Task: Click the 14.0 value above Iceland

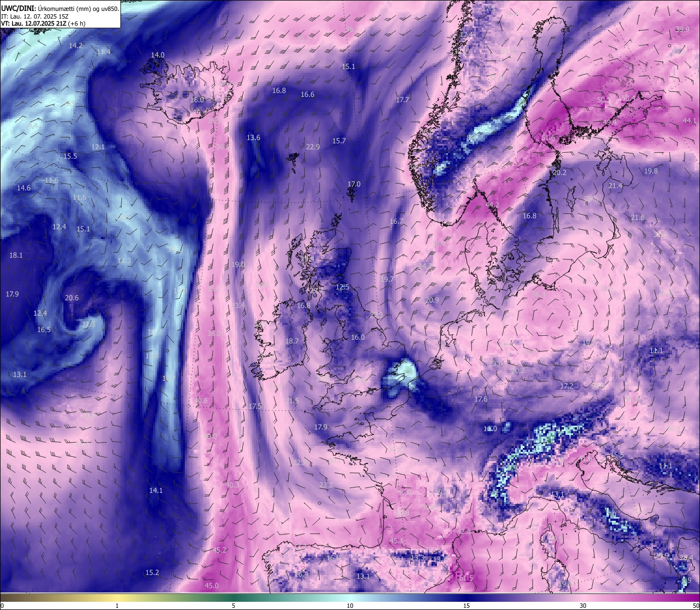Action: pyautogui.click(x=157, y=55)
